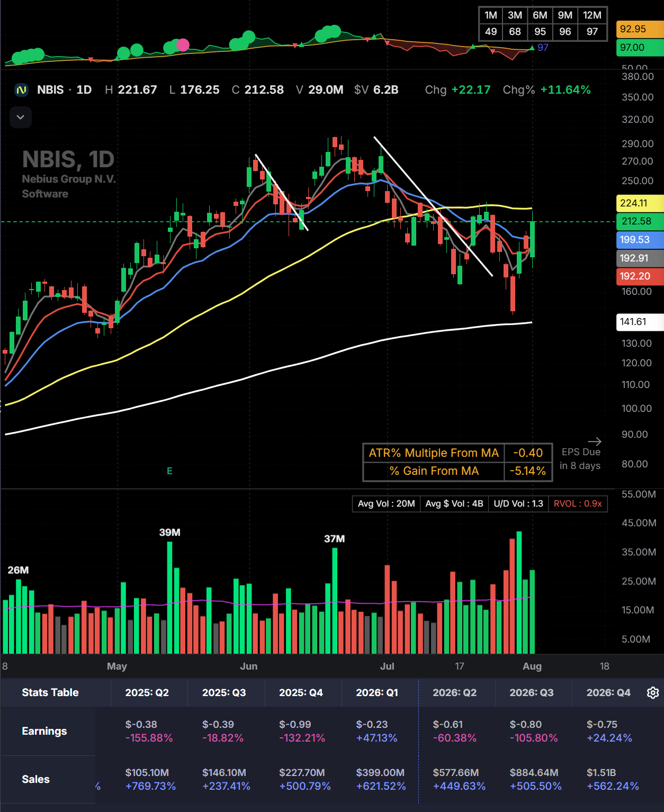Click the high value 221.67
664x812 pixels.
click(138, 90)
